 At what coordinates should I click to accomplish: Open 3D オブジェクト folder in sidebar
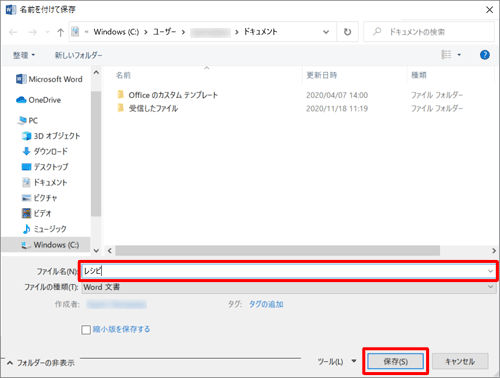click(x=51, y=136)
